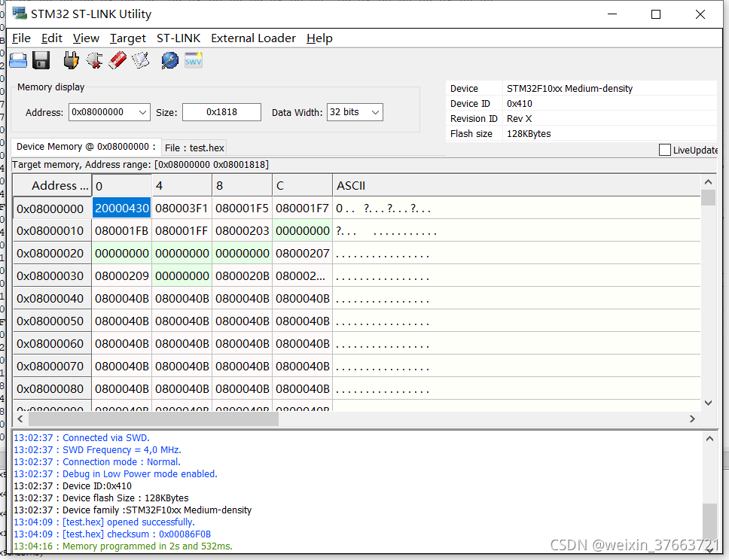Click log line 'Connected via SWD.'
Viewport: 729px width, 560px height.
pos(82,438)
